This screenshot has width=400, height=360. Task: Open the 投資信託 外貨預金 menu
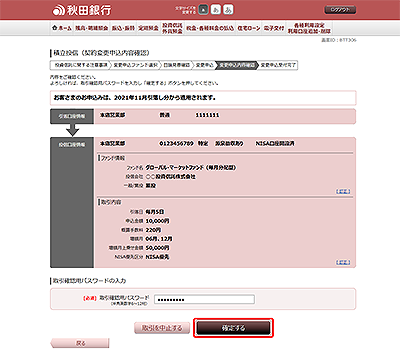click(x=172, y=28)
